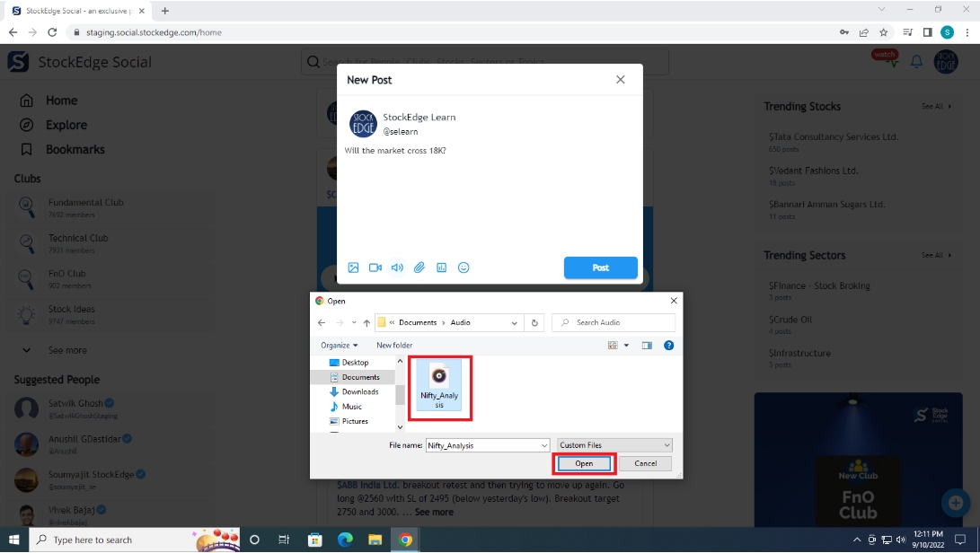This screenshot has width=980, height=553.
Task: Click the audio speaker icon in New Post
Action: pyautogui.click(x=397, y=268)
